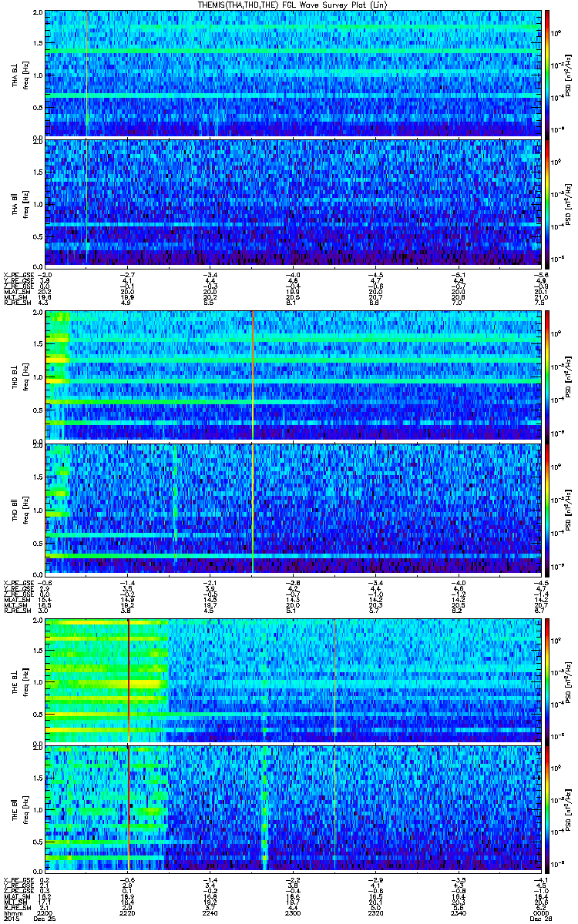Click the R_RE_SM row label under THD panels
The height and width of the screenshot is (924, 578).
pyautogui.click(x=17, y=610)
